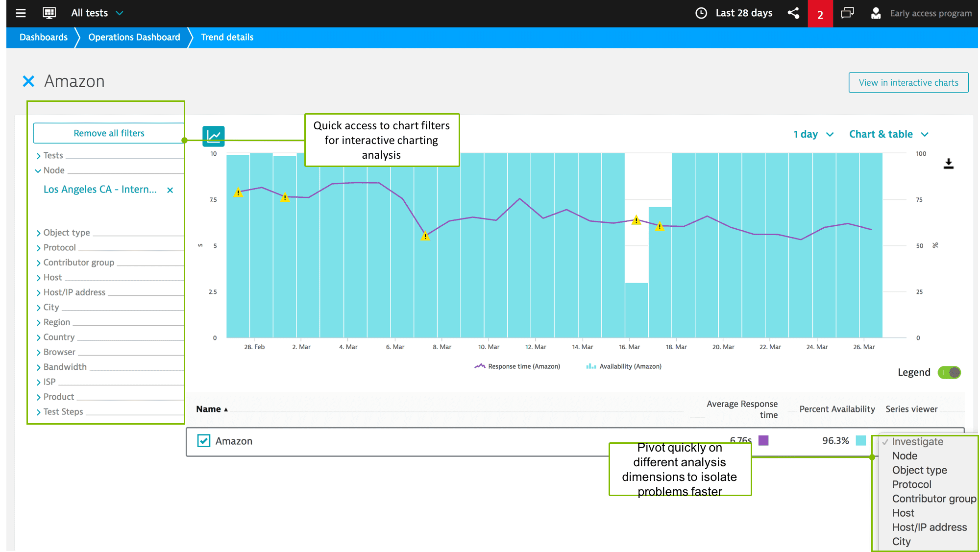The height and width of the screenshot is (552, 980).
Task: Click the Amazon row name text
Action: pos(234,441)
